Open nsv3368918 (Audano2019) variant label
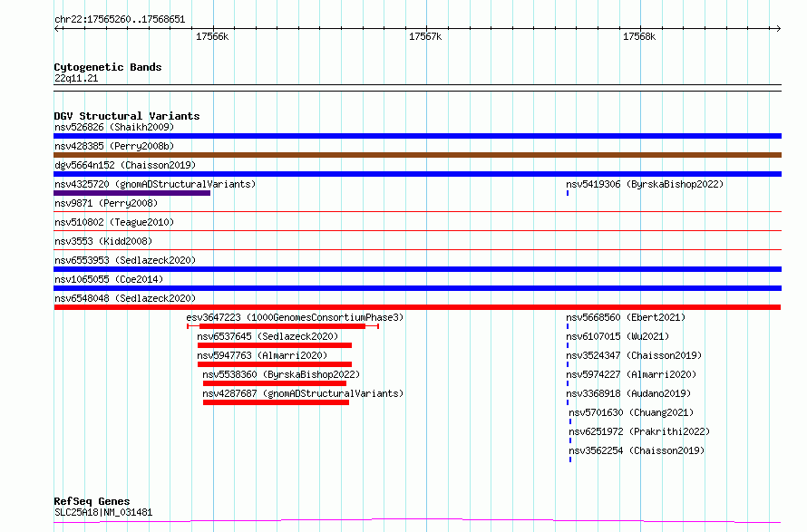The image size is (807, 532). tap(628, 393)
